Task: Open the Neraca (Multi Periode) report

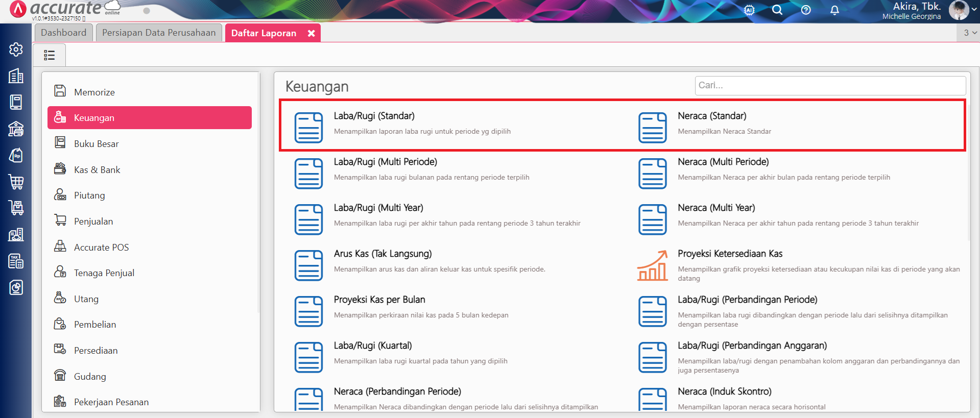Action: coord(723,162)
